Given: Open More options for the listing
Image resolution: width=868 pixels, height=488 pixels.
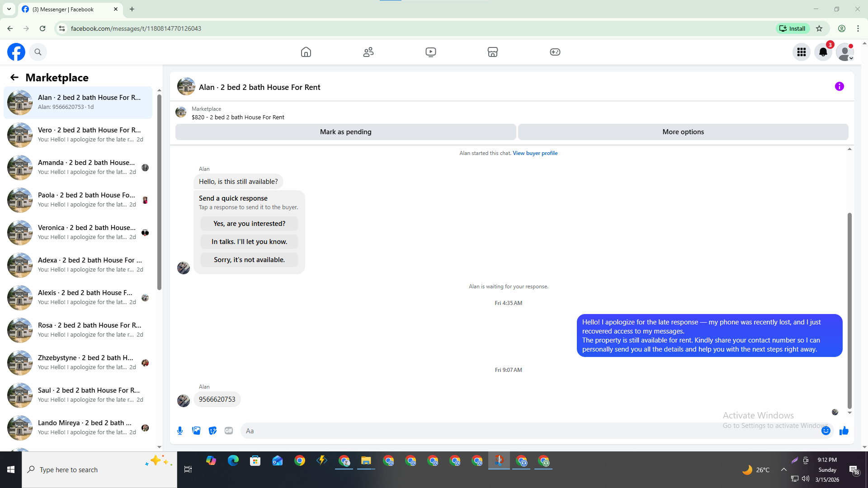Looking at the screenshot, I should (683, 132).
